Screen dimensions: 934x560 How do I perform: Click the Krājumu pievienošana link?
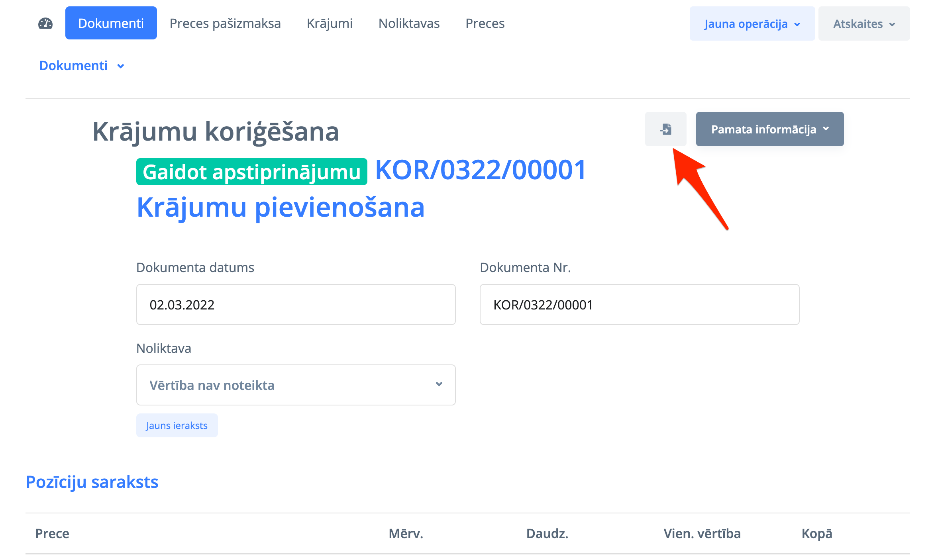point(281,207)
